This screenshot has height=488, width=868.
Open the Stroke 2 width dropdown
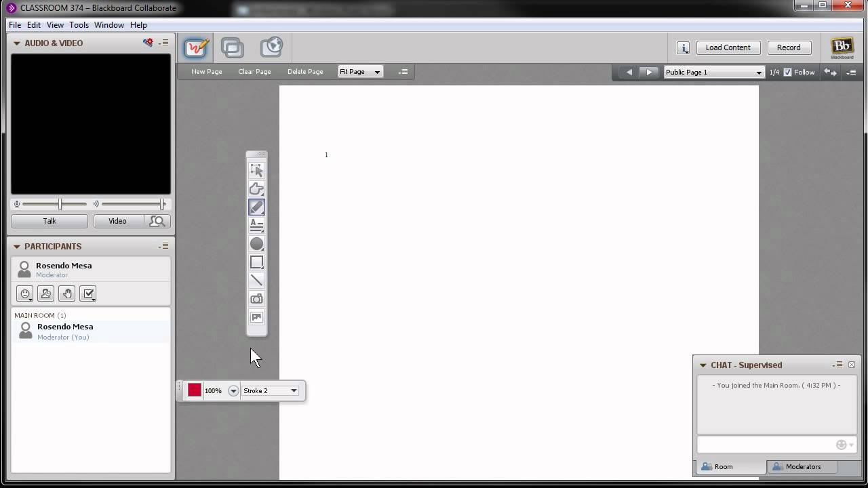271,390
